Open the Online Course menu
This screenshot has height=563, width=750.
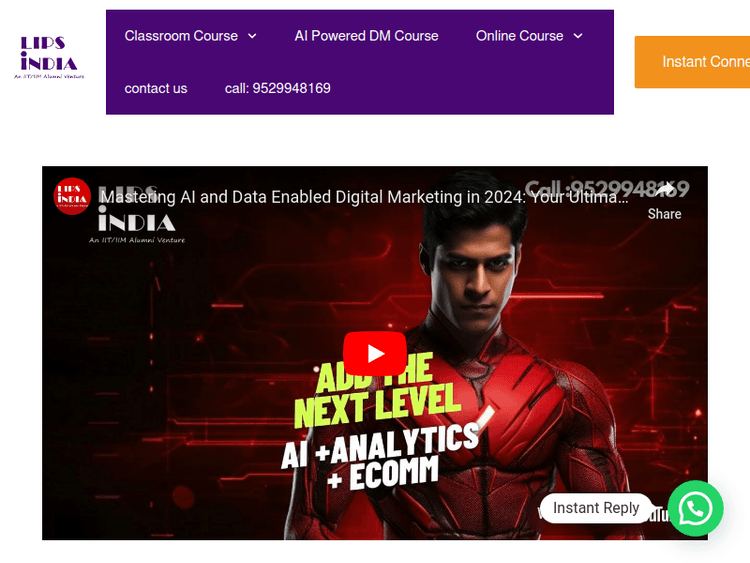click(x=519, y=36)
